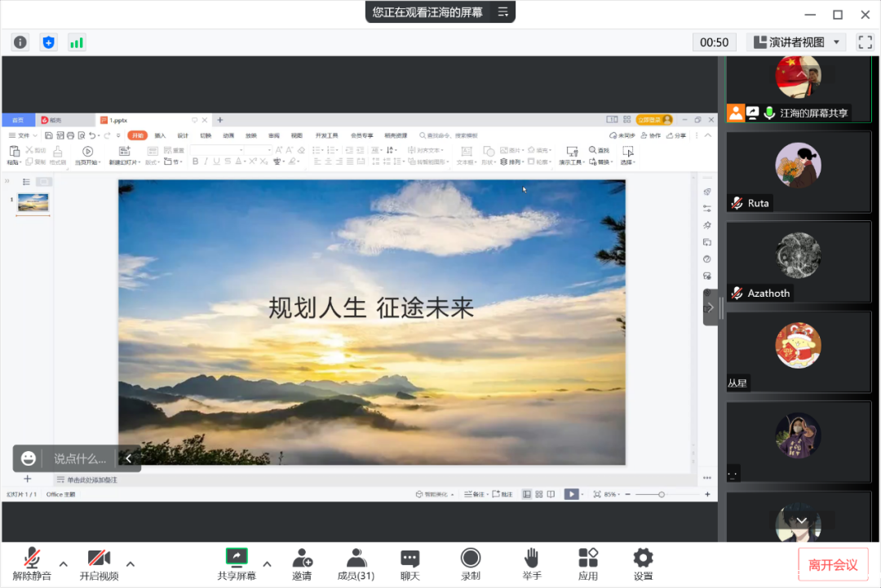
Task: Start recording with 录制 button
Action: [470, 564]
